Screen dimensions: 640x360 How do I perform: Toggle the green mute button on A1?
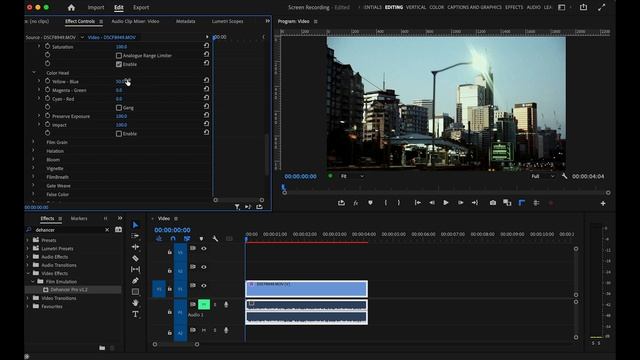click(x=204, y=304)
